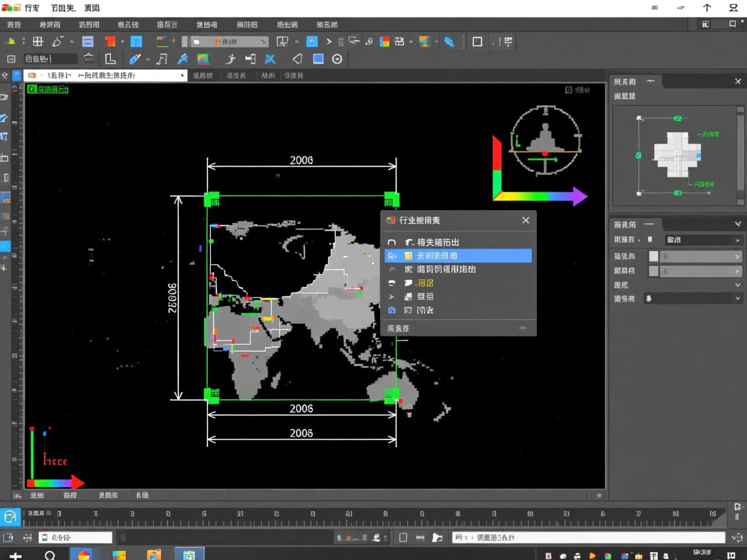
Task: Click the L-shaped tool icon
Action: click(x=110, y=59)
